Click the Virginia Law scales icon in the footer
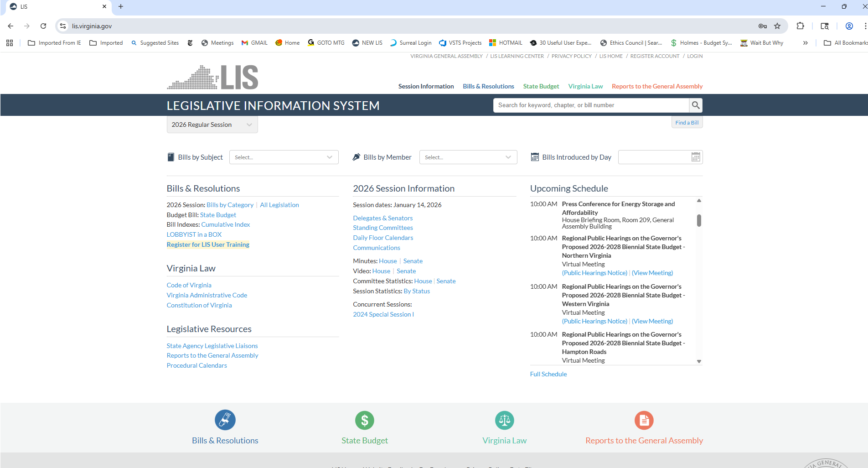 [x=504, y=420]
